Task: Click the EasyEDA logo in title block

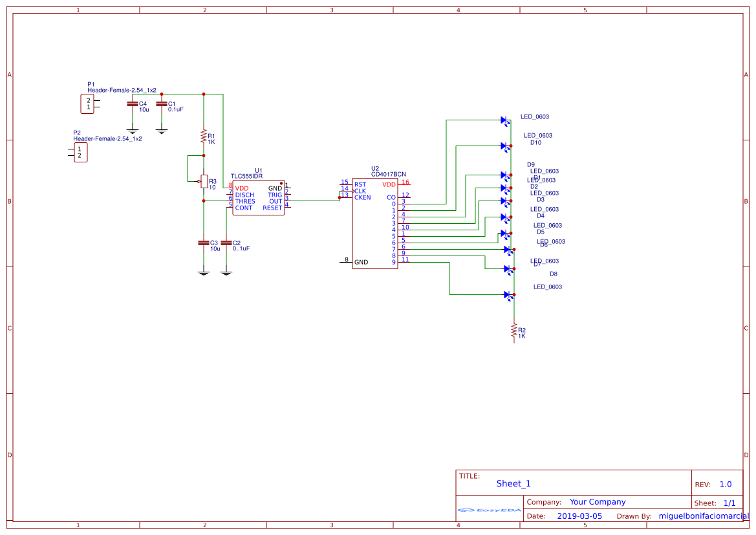Action: [489, 510]
